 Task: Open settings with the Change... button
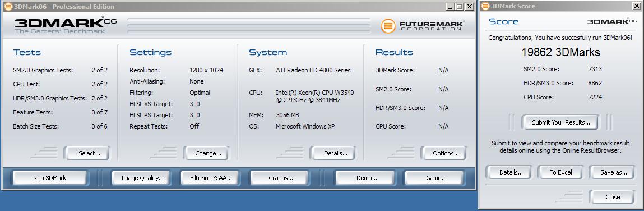(x=206, y=153)
